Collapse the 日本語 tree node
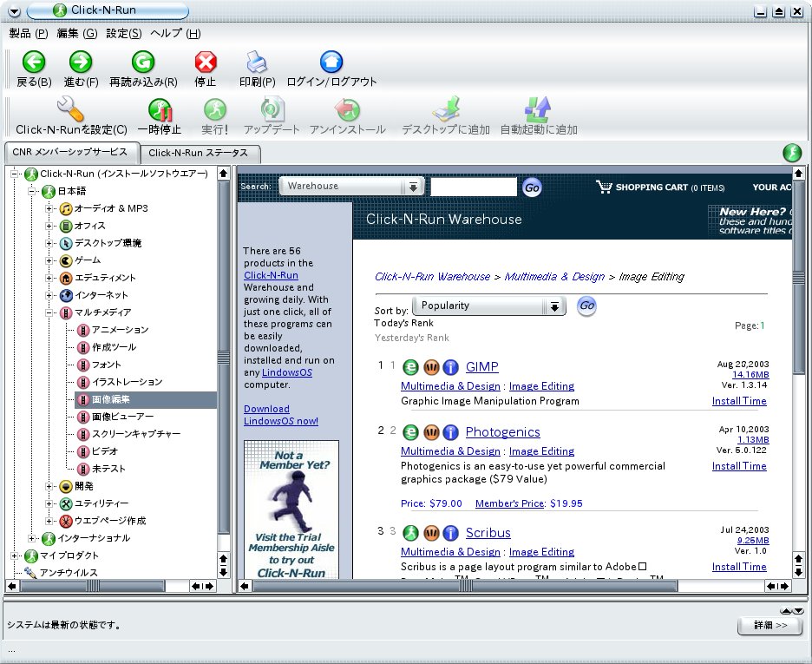The height and width of the screenshot is (664, 812). tap(31, 191)
